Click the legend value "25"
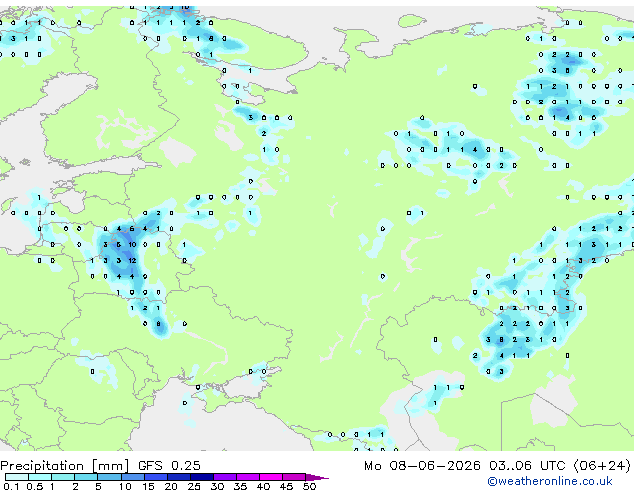Image resolution: width=634 pixels, height=490 pixels. (194, 486)
